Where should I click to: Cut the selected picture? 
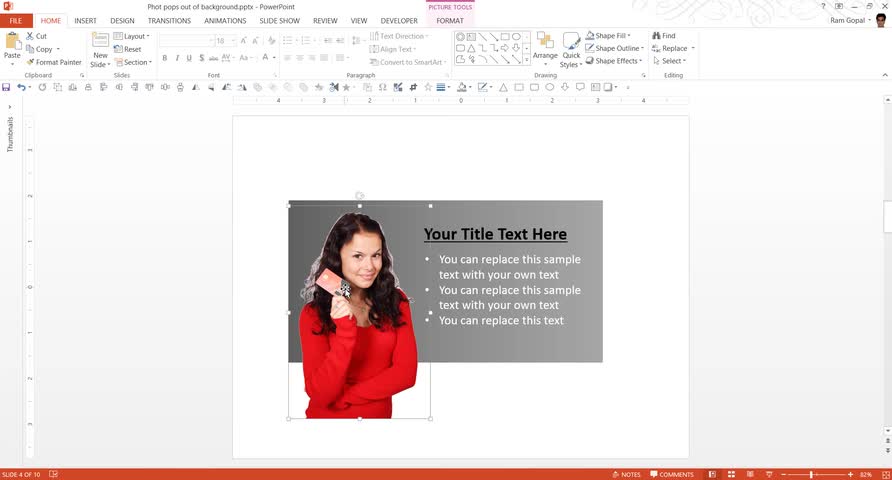tap(36, 36)
